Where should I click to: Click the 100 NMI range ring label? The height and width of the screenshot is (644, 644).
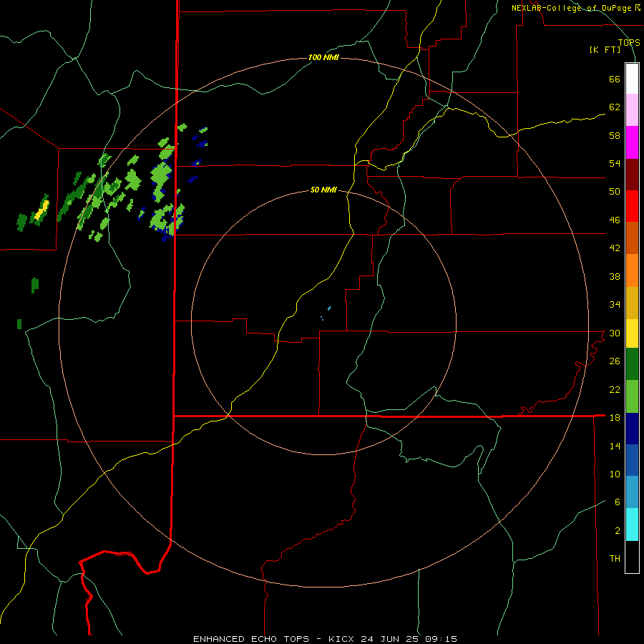point(323,57)
